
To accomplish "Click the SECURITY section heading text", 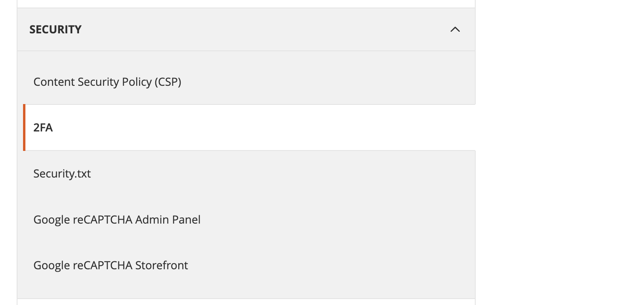I will click(x=55, y=29).
